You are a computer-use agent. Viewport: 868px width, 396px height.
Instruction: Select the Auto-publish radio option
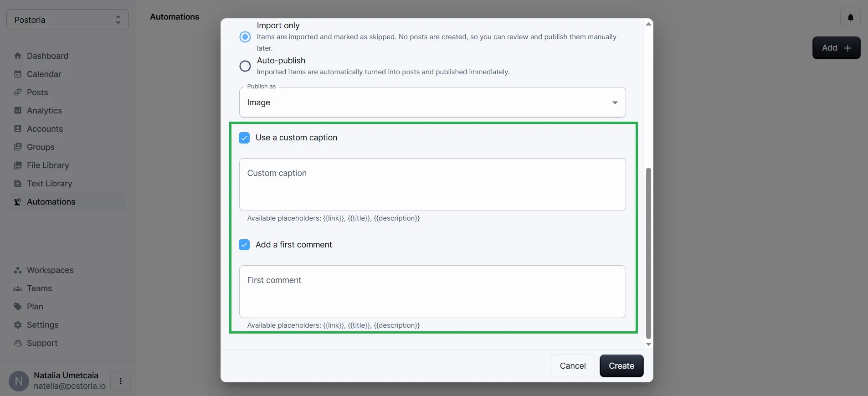click(x=245, y=66)
